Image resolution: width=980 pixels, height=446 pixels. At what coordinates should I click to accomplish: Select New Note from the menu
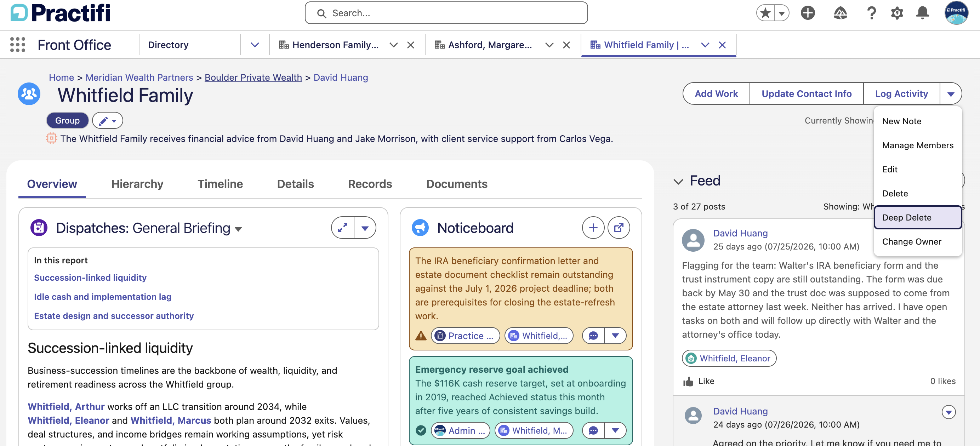(x=917, y=121)
